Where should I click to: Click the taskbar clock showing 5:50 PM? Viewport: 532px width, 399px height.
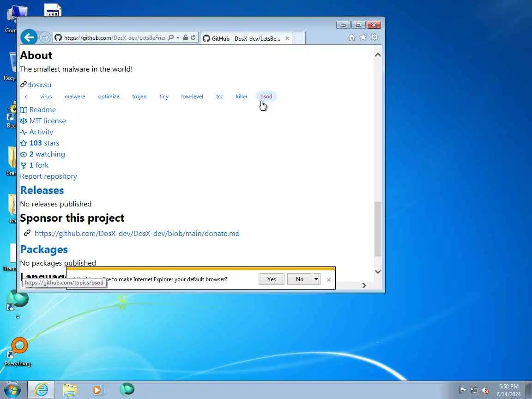pyautogui.click(x=508, y=390)
